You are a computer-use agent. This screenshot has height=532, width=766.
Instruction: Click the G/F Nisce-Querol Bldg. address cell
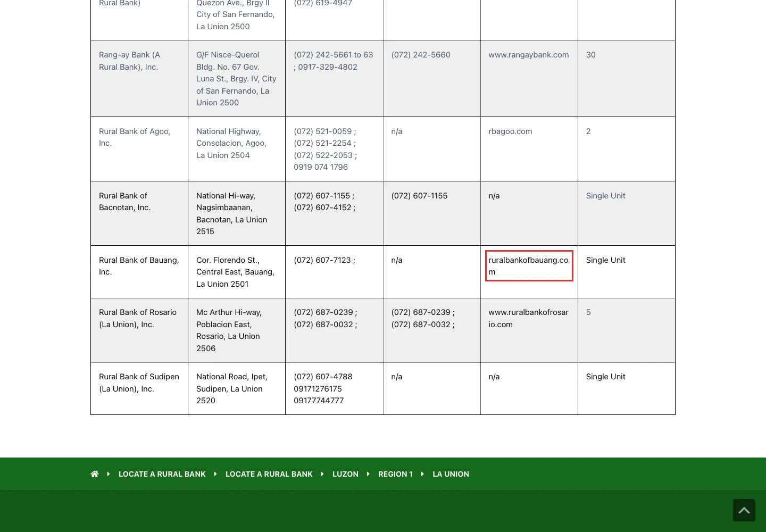[x=237, y=79]
